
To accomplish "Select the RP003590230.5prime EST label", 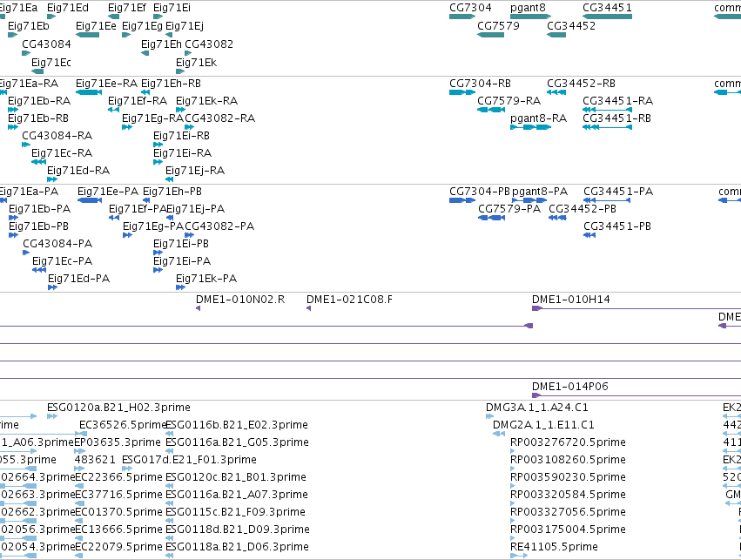I will (568, 477).
